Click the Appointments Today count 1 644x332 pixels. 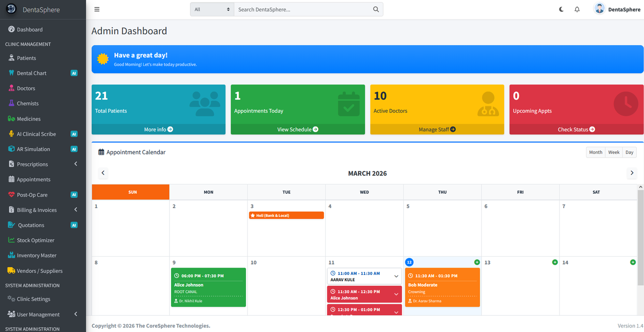coord(237,96)
